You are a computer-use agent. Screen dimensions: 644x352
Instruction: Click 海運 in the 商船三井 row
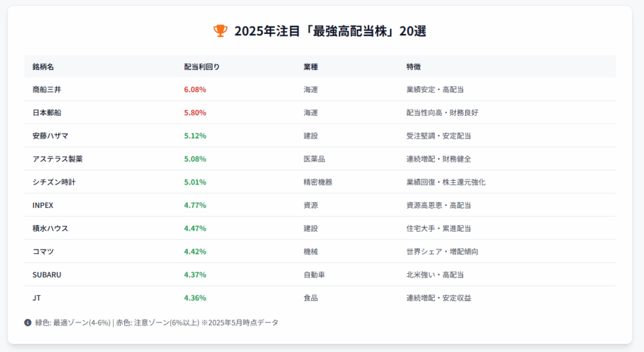point(311,89)
